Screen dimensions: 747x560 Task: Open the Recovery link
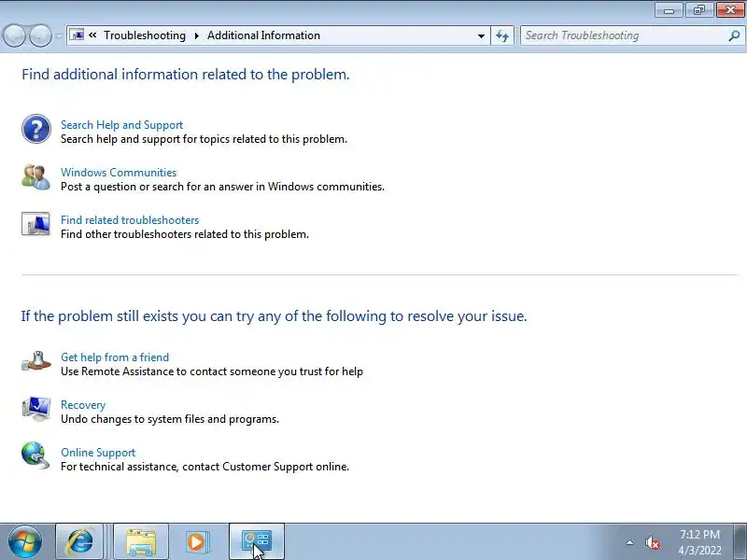click(83, 405)
